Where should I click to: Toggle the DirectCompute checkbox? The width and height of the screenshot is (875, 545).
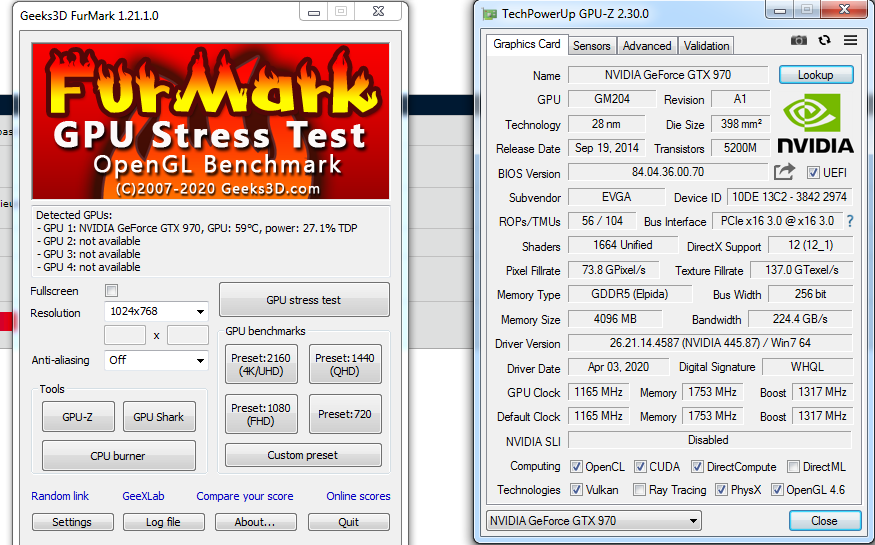697,466
